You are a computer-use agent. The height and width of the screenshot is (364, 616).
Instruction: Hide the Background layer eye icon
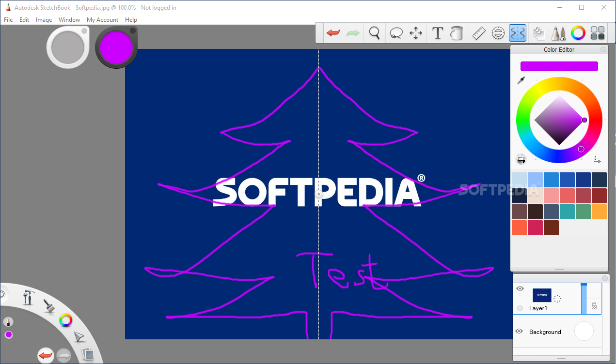coord(519,332)
